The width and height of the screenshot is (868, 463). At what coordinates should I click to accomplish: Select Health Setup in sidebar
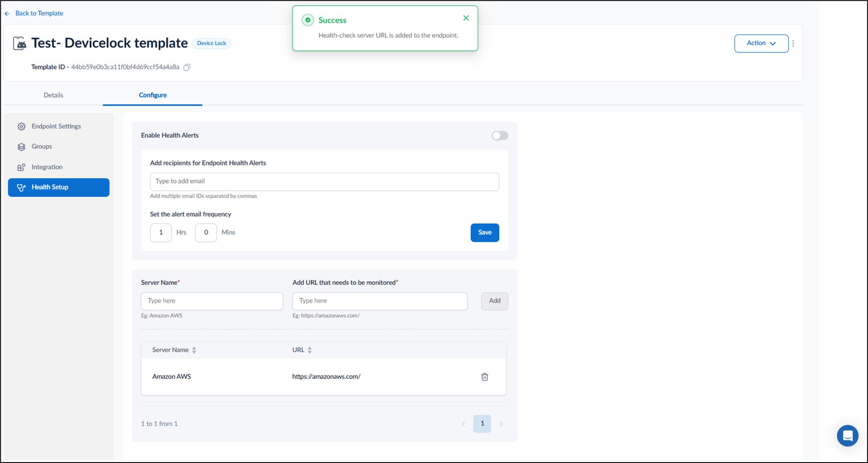59,188
